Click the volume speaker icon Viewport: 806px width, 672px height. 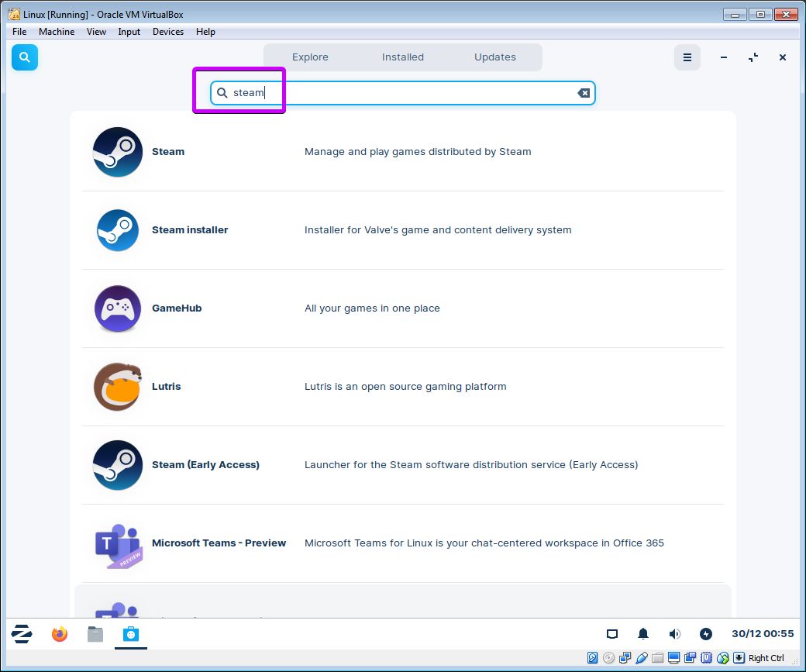(x=674, y=634)
